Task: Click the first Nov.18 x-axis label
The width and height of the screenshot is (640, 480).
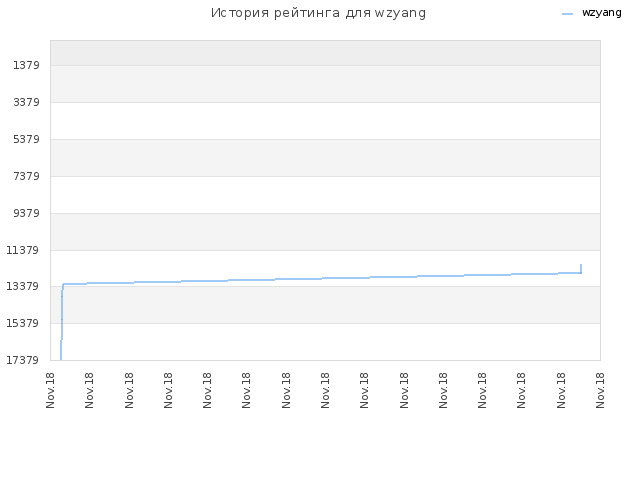Action: point(50,390)
